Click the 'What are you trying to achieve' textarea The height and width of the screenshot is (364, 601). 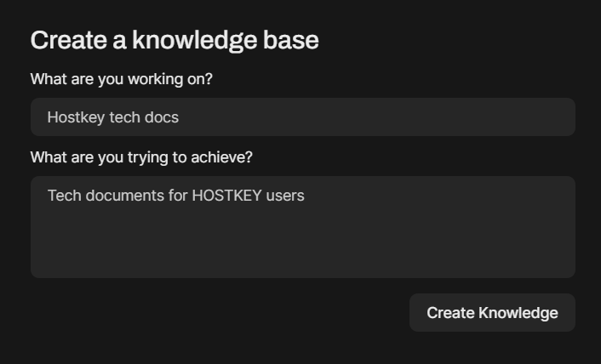[302, 227]
